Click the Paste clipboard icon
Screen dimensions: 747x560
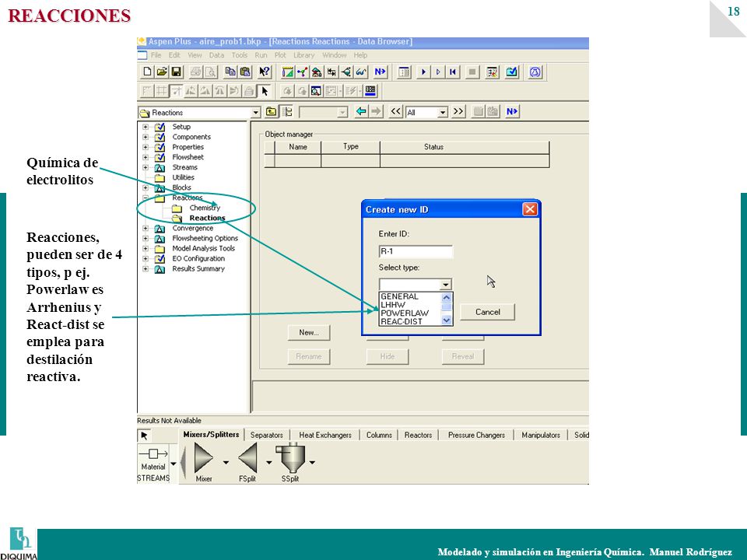(245, 72)
